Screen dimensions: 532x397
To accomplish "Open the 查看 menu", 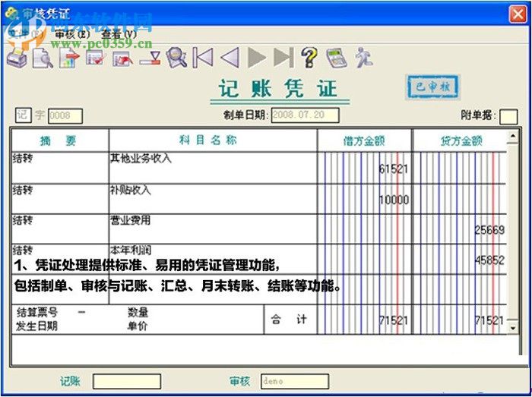I will point(119,34).
